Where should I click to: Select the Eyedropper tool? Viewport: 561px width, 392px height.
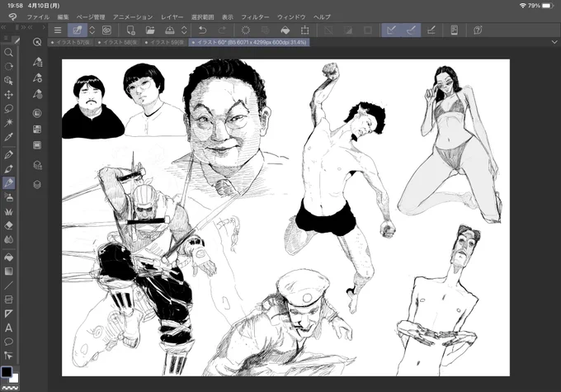click(x=8, y=137)
